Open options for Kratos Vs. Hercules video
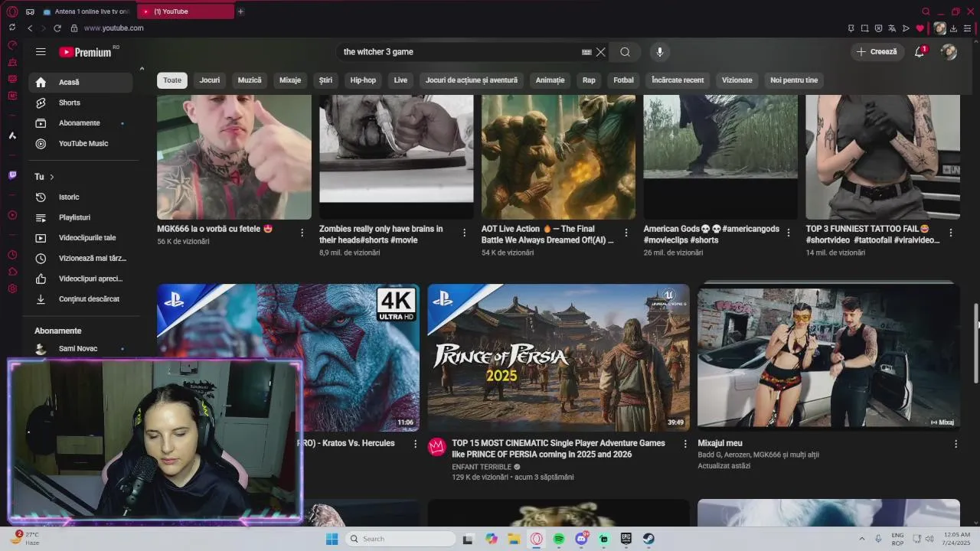Image resolution: width=980 pixels, height=551 pixels. coord(415,444)
